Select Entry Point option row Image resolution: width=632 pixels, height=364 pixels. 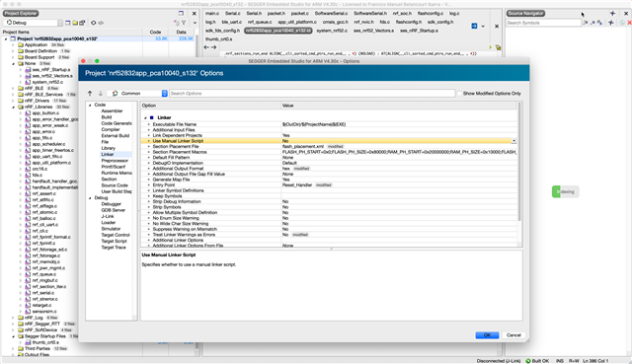[329, 184]
